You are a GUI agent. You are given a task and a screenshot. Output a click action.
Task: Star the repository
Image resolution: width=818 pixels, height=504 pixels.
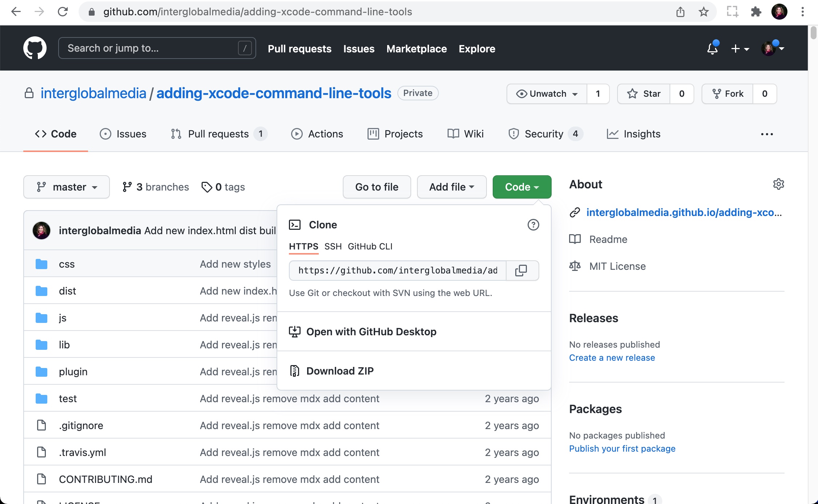[x=644, y=93]
